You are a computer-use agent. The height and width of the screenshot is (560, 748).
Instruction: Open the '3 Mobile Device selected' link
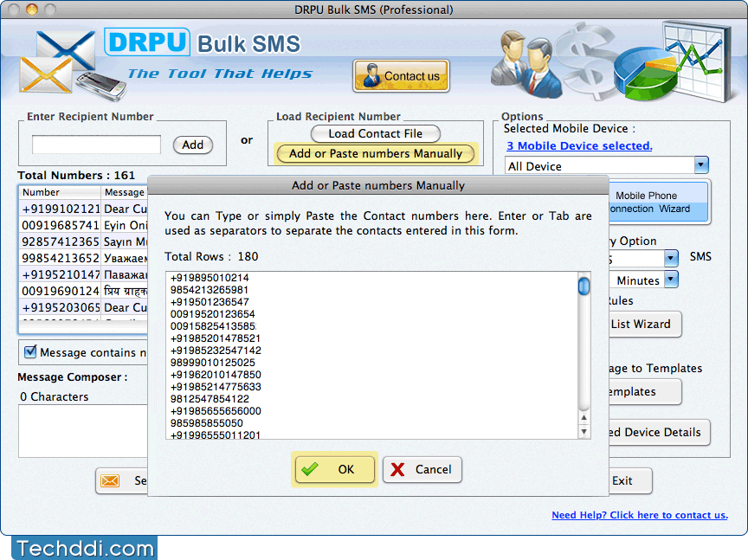click(x=579, y=146)
